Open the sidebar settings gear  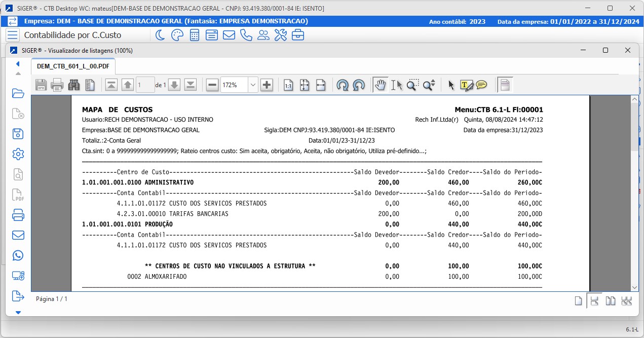coord(18,154)
